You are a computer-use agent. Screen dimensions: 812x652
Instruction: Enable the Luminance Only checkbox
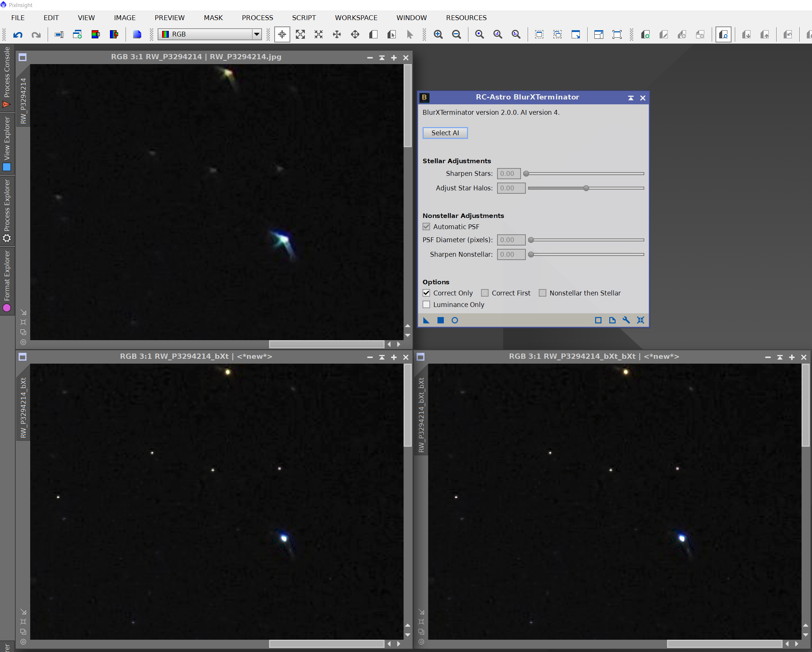(x=426, y=304)
